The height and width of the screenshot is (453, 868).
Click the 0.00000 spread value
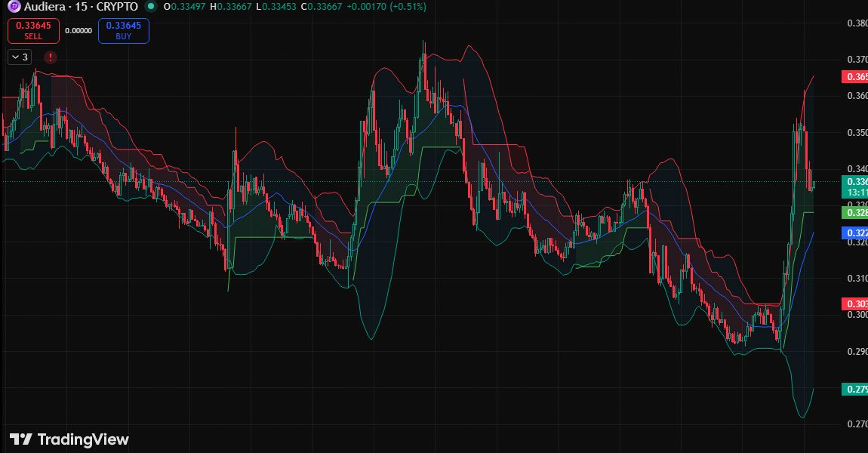(78, 31)
